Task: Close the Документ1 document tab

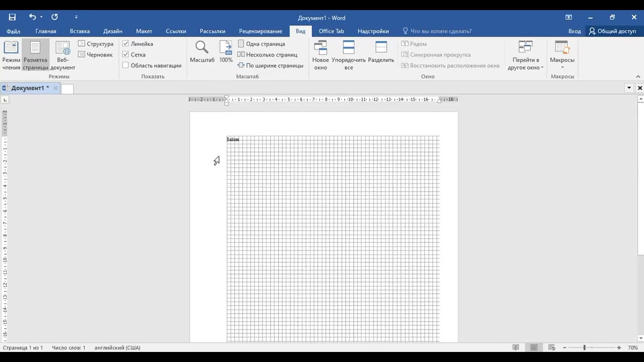Action: coord(55,88)
